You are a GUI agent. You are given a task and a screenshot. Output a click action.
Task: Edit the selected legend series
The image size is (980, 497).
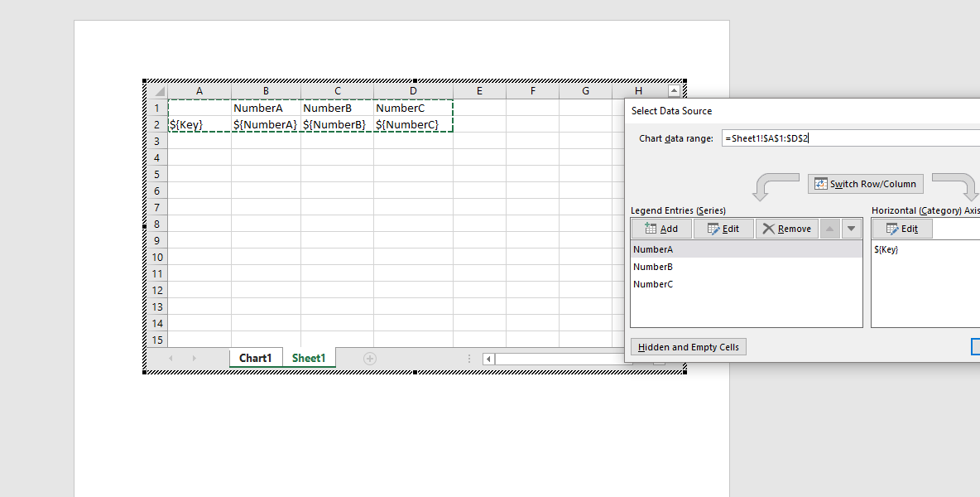(x=723, y=229)
